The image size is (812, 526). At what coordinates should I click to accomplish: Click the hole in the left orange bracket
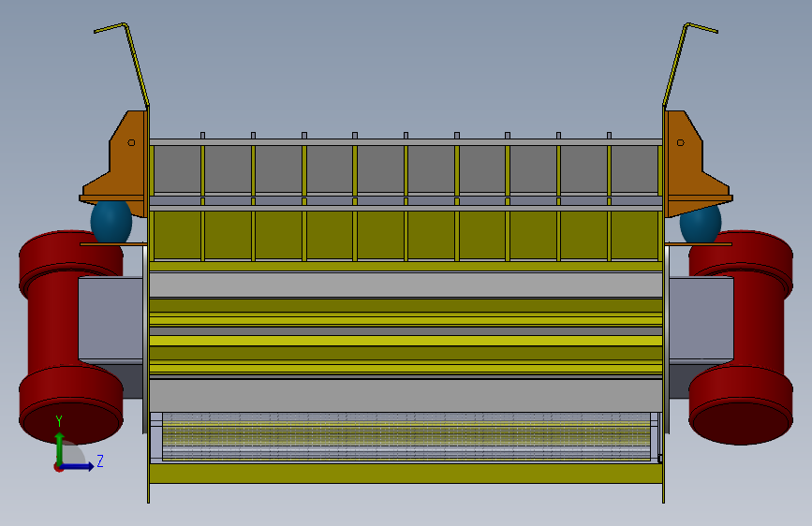tap(131, 142)
